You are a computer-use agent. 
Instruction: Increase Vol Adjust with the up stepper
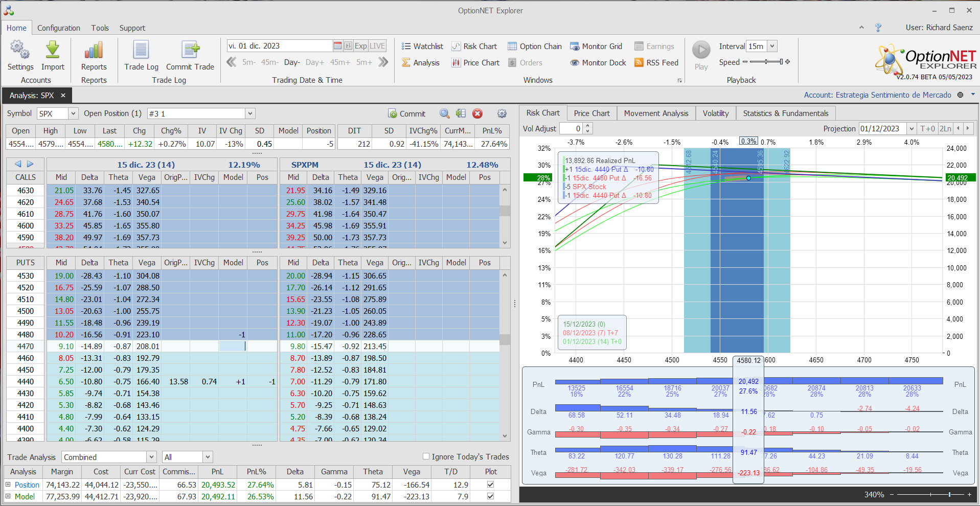(x=588, y=126)
